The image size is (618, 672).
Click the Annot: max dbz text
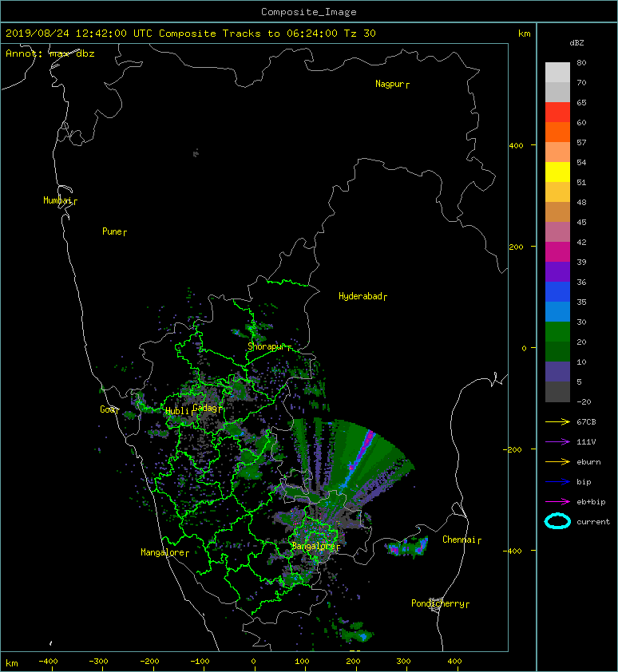click(x=50, y=53)
